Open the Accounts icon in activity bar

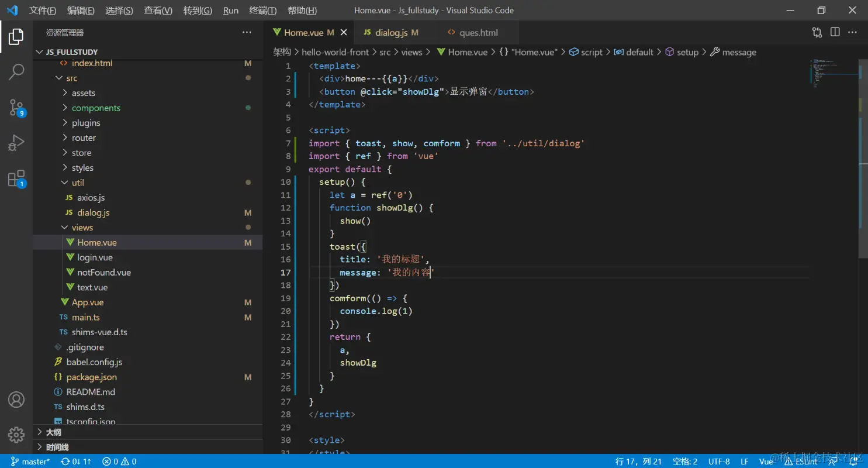point(16,400)
